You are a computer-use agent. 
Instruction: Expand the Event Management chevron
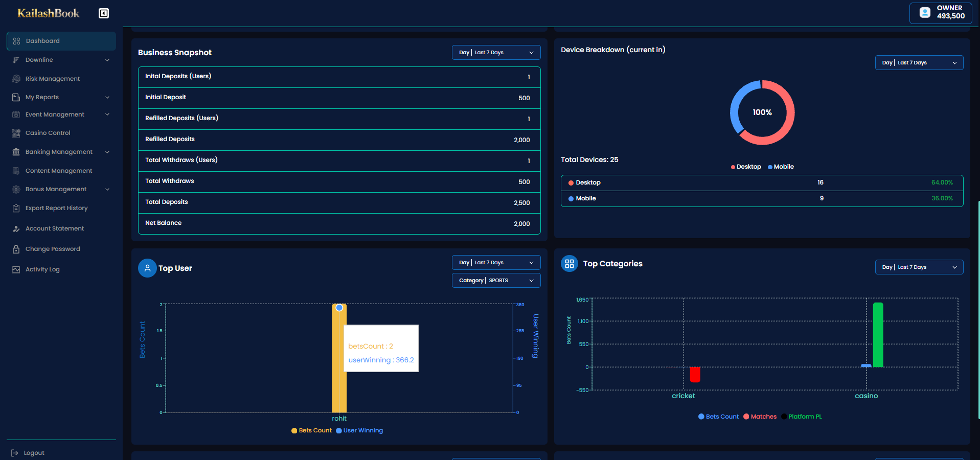pos(107,114)
